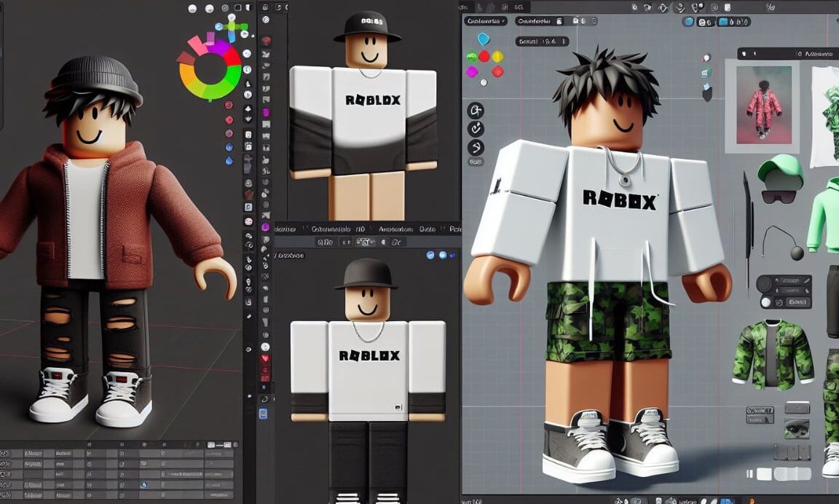Click the diamond-shaped icon in right top toolbar
This screenshot has width=839, height=504.
(663, 7)
